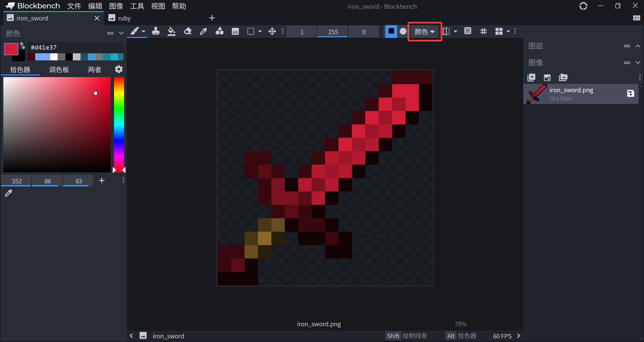The width and height of the screenshot is (644, 342).
Task: Add current color to palette
Action: (x=102, y=180)
